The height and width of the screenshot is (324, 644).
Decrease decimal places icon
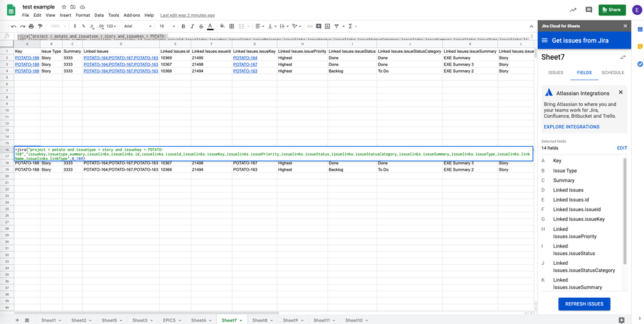92,26
